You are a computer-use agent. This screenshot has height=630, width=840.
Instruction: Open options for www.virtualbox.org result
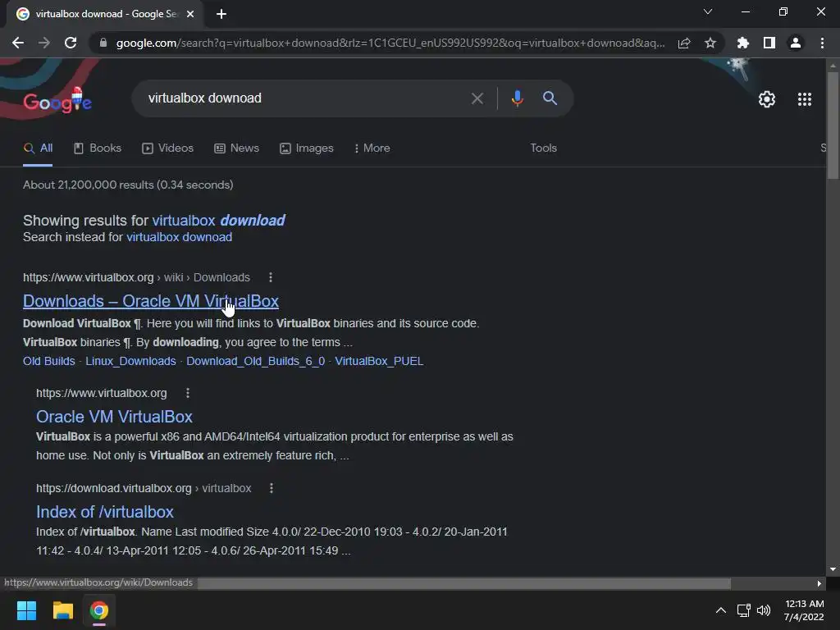(x=188, y=393)
